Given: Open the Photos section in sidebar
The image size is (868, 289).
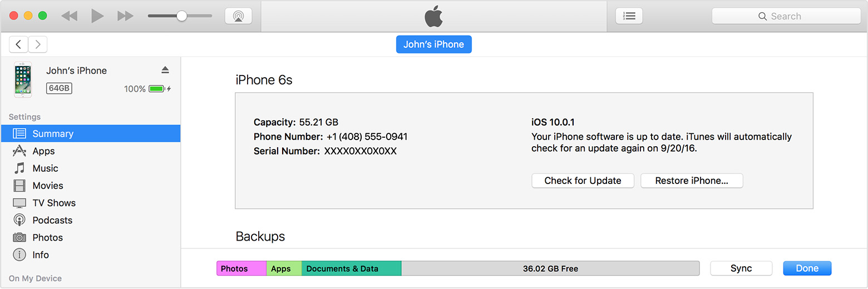Looking at the screenshot, I should coord(91,237).
